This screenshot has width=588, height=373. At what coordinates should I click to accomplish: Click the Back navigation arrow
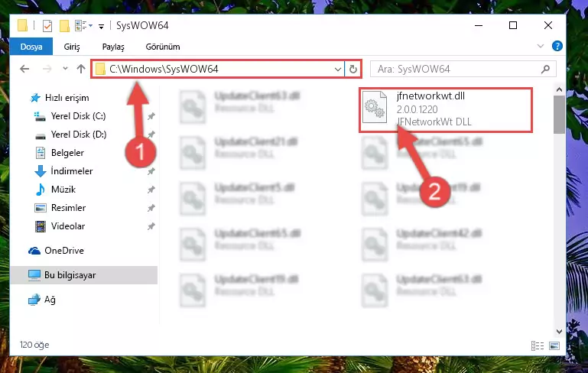pos(24,69)
